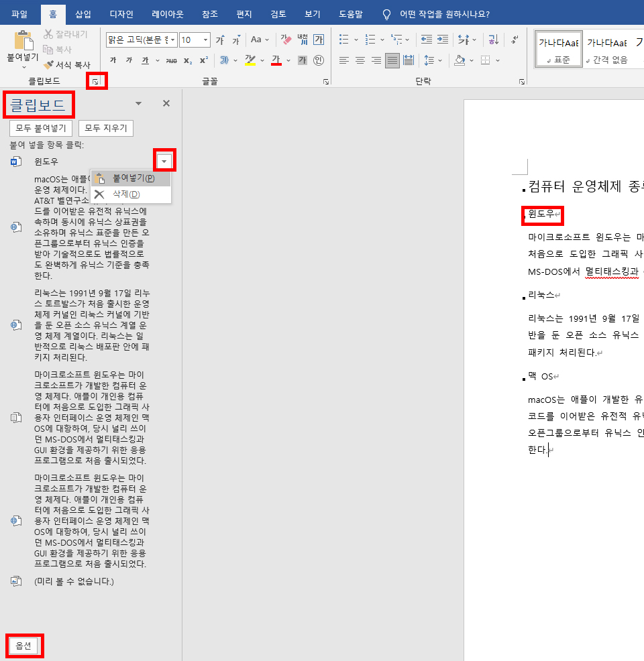The width and height of the screenshot is (644, 661).
Task: Expand the dropdown arrow on 윈도우 clipboard item
Action: click(164, 161)
